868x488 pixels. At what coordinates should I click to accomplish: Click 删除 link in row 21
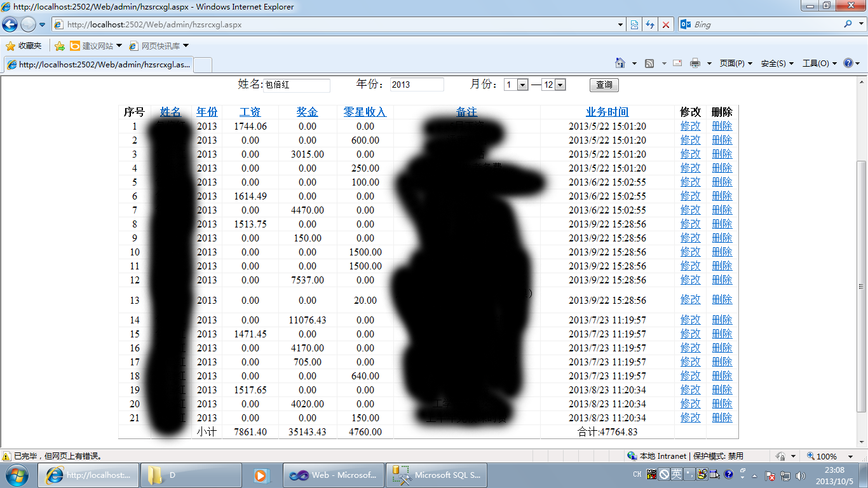(x=722, y=417)
